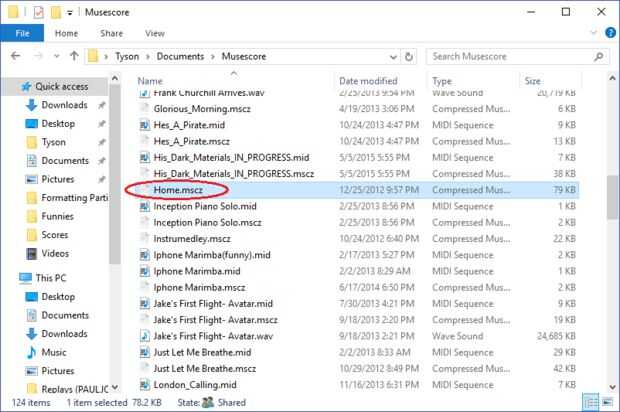Viewport: 620px width, 412px height.
Task: Open the Scores folder
Action: [55, 235]
